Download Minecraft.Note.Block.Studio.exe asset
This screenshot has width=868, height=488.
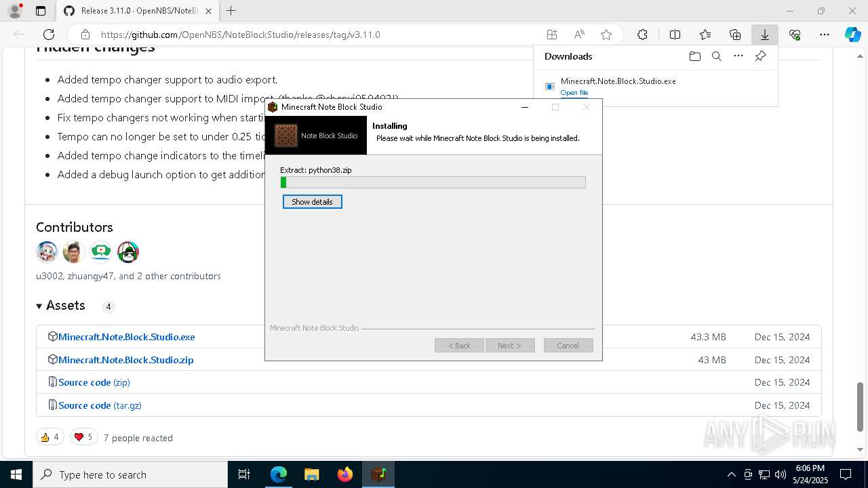click(x=126, y=337)
